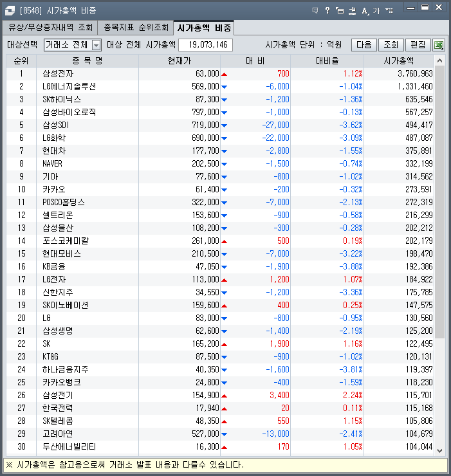
Task: Click the pin window icon in title bar
Action: 352,11
